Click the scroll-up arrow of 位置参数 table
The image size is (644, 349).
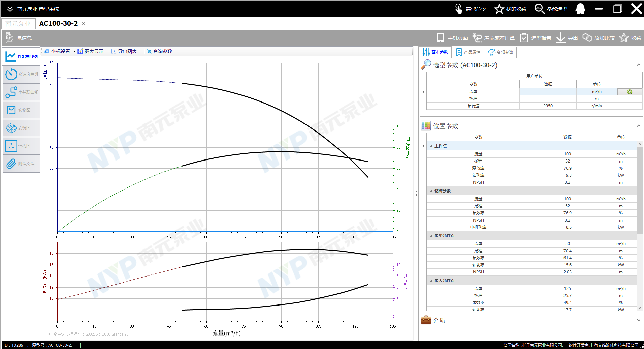pos(640,144)
